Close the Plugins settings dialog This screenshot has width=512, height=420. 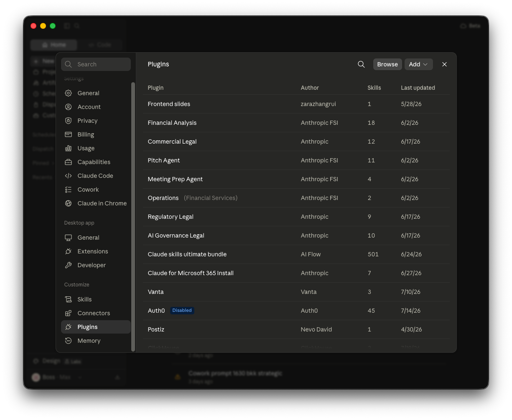point(444,64)
